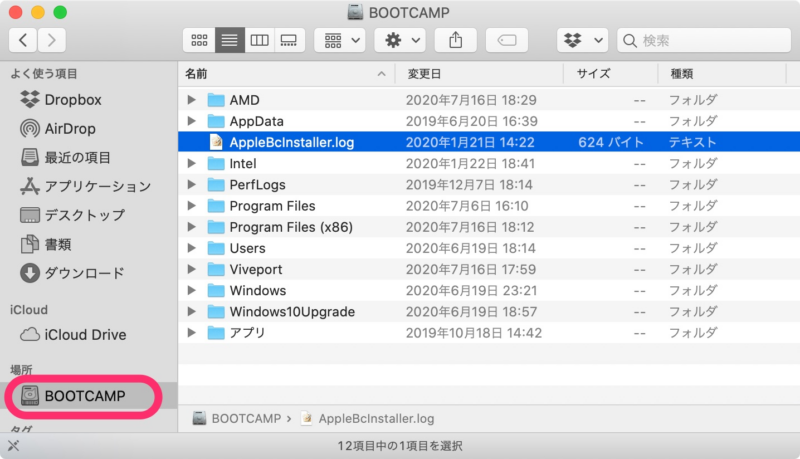This screenshot has height=459, width=800.
Task: Select the Program Files folder icon
Action: (216, 206)
